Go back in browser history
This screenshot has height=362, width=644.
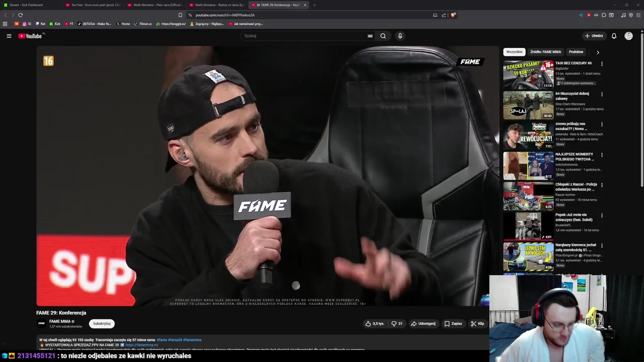[x=6, y=15]
